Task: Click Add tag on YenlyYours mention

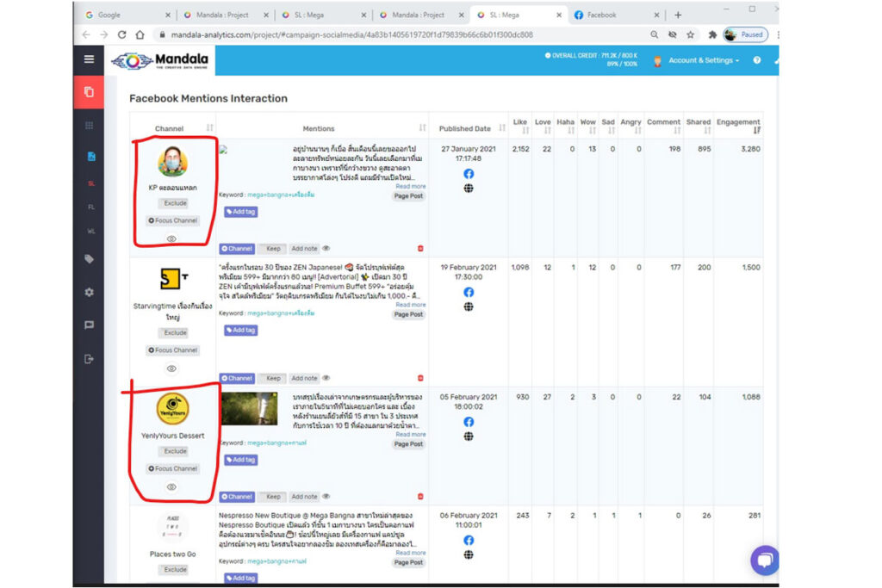Action: coord(241,460)
